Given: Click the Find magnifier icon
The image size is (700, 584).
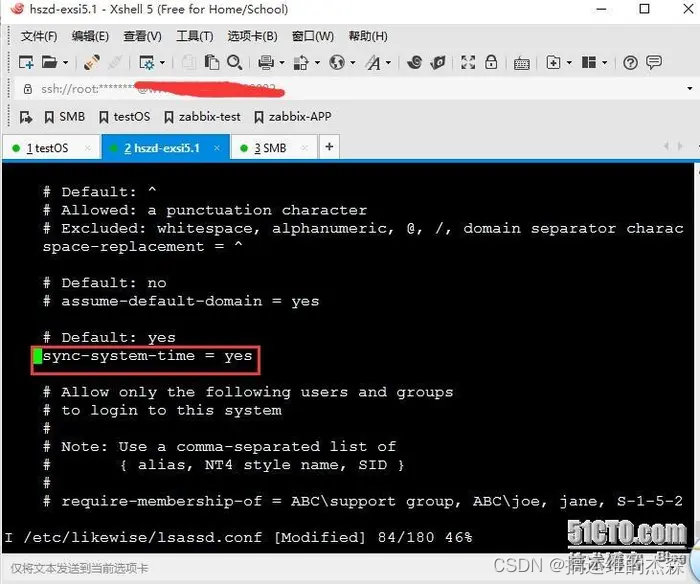Looking at the screenshot, I should tap(234, 62).
